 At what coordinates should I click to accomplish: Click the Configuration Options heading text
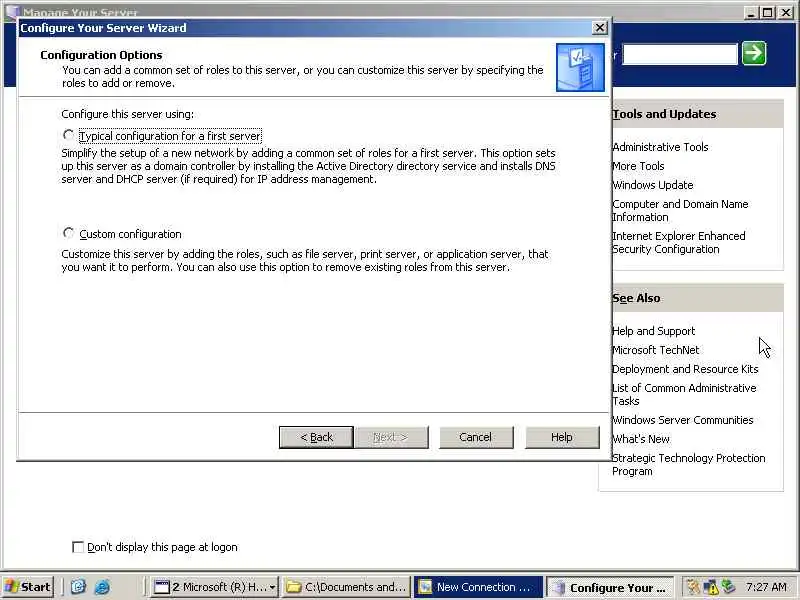click(x=101, y=55)
